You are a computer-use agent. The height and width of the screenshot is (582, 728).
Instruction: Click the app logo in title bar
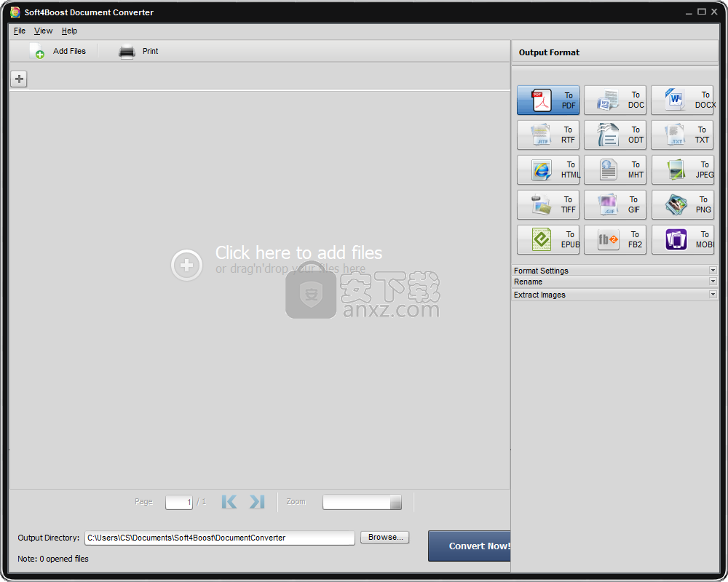[15, 12]
